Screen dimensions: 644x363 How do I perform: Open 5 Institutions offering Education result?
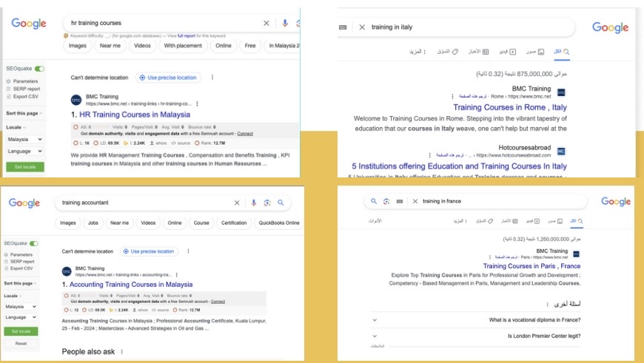click(459, 166)
